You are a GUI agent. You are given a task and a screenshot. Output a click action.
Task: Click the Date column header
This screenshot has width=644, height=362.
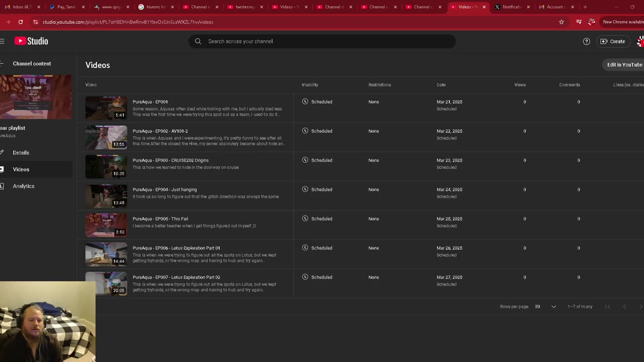(x=441, y=84)
